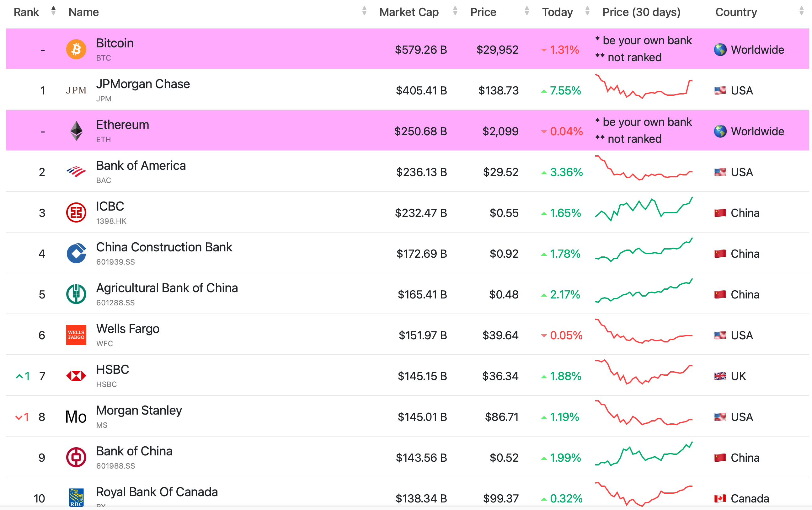Viewport: 812px width, 510px height.
Task: Click the green rank-up indicator beside HSBC
Action: [x=22, y=376]
